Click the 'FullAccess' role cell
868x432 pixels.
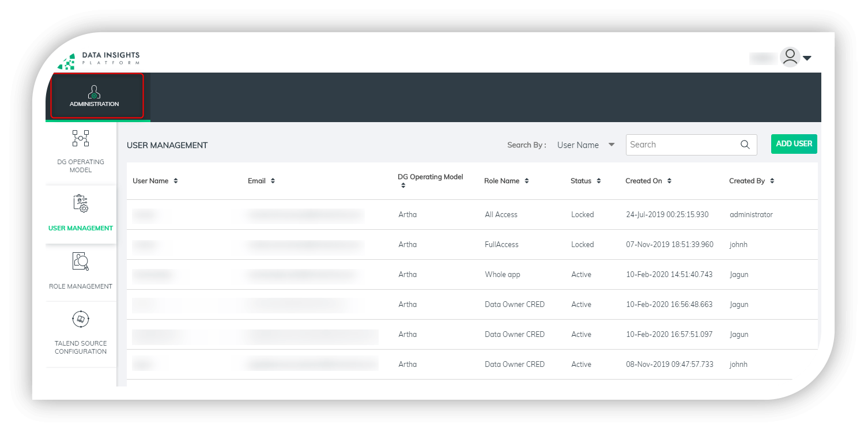click(502, 244)
